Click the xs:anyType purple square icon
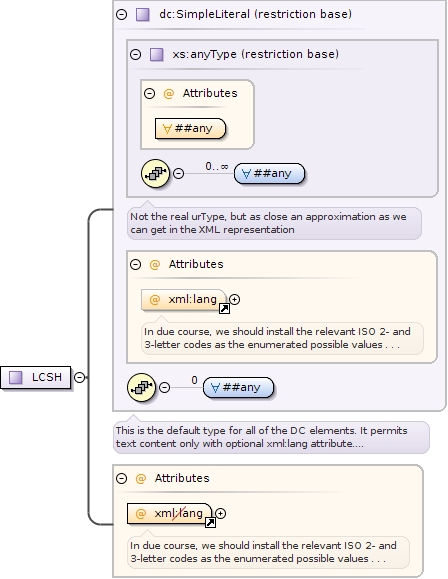The width and height of the screenshot is (448, 579). (157, 55)
